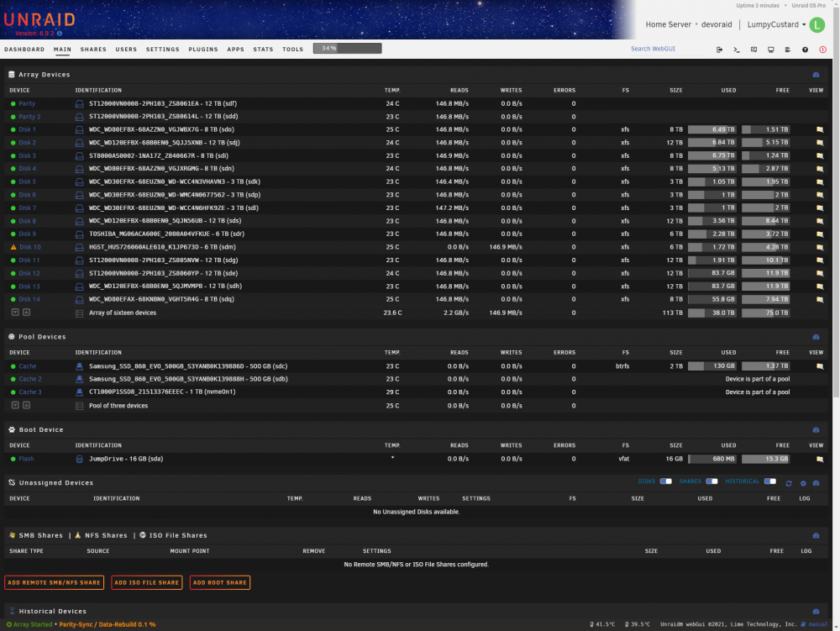Screen dimensions: 840x631
Task: Open the Disk 10 device link
Action: 30,248
